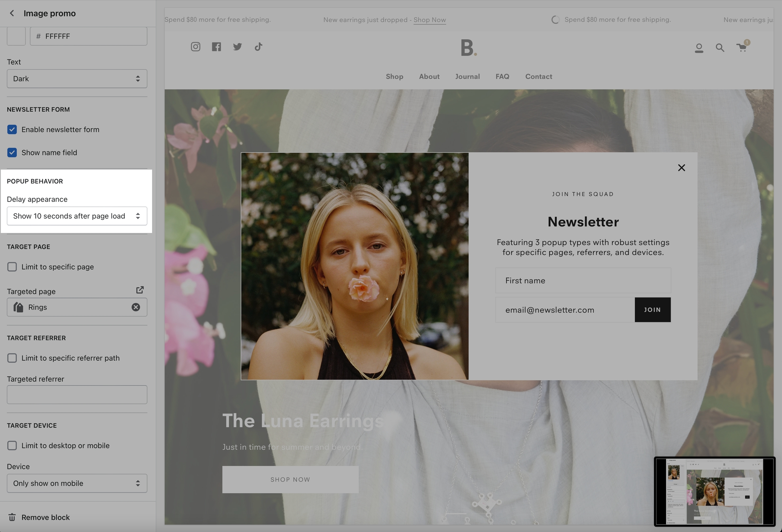Enable Limit to specific page
The image size is (782, 532).
click(12, 267)
